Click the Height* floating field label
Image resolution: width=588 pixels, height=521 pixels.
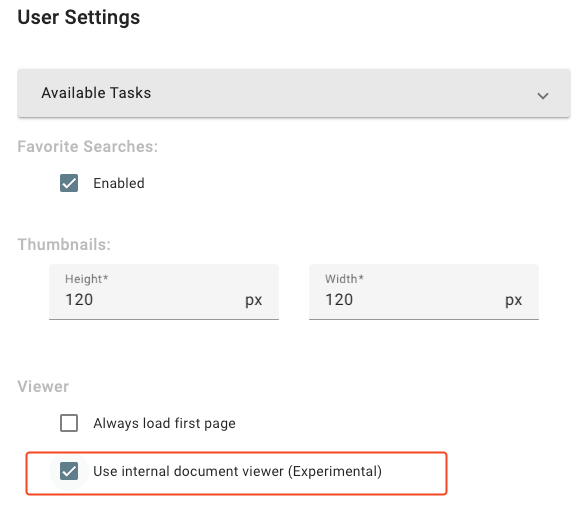tap(87, 279)
